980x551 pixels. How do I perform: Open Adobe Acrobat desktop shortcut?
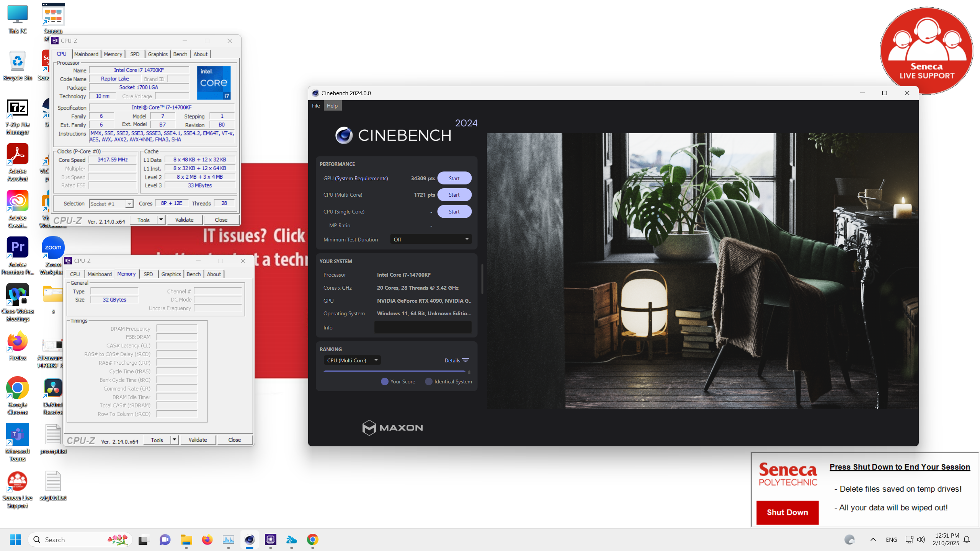18,163
